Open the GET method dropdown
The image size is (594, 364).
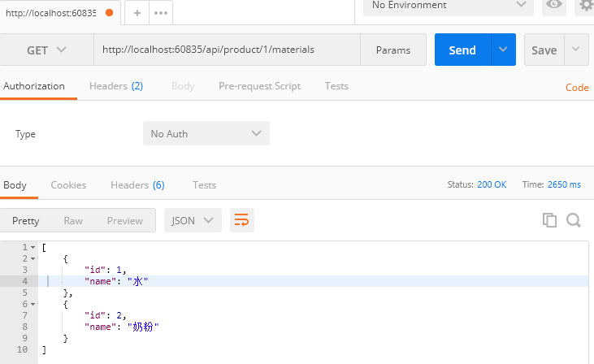46,50
